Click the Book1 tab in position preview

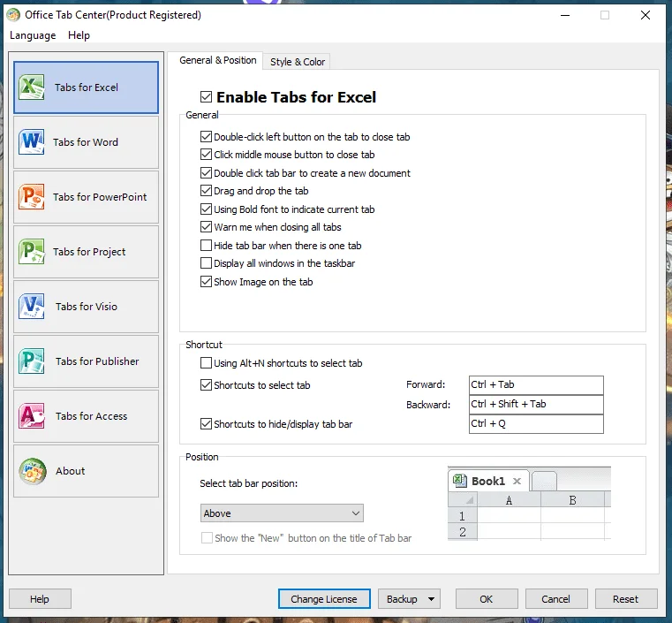click(488, 481)
